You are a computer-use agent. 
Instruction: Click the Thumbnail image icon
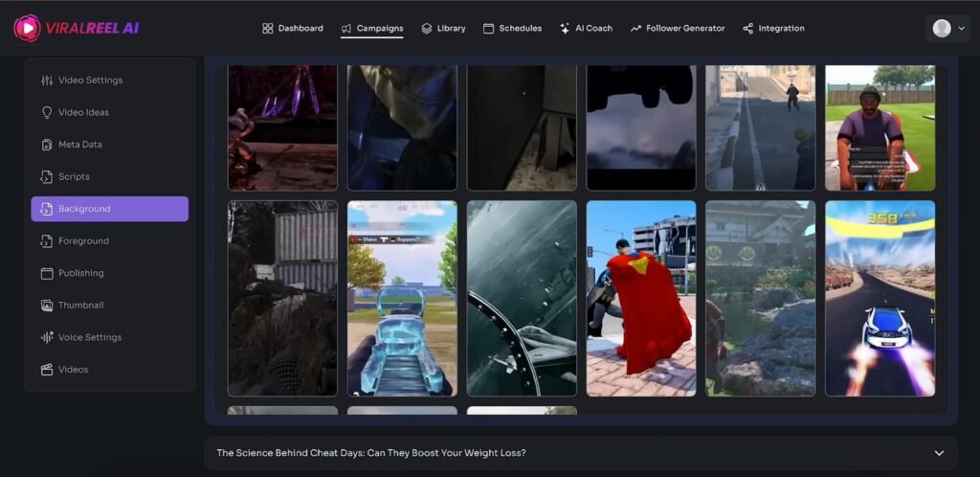(47, 306)
